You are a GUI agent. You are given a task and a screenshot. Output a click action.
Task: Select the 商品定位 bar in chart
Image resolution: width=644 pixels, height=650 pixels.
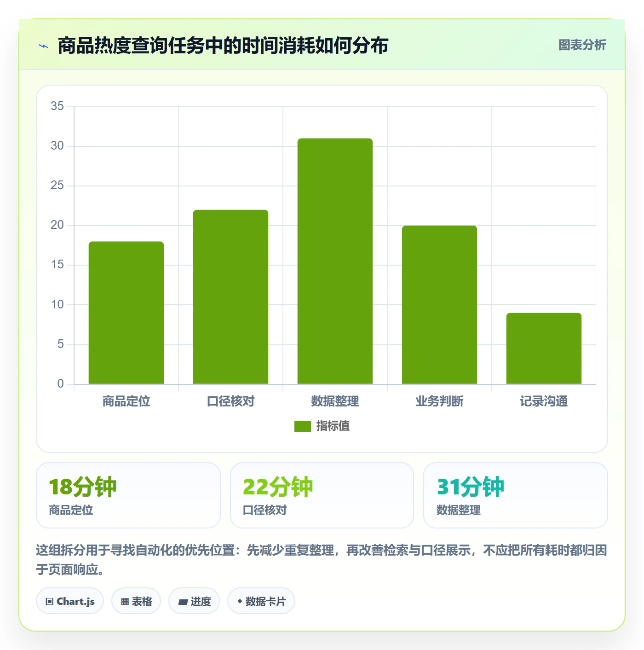[x=126, y=313]
